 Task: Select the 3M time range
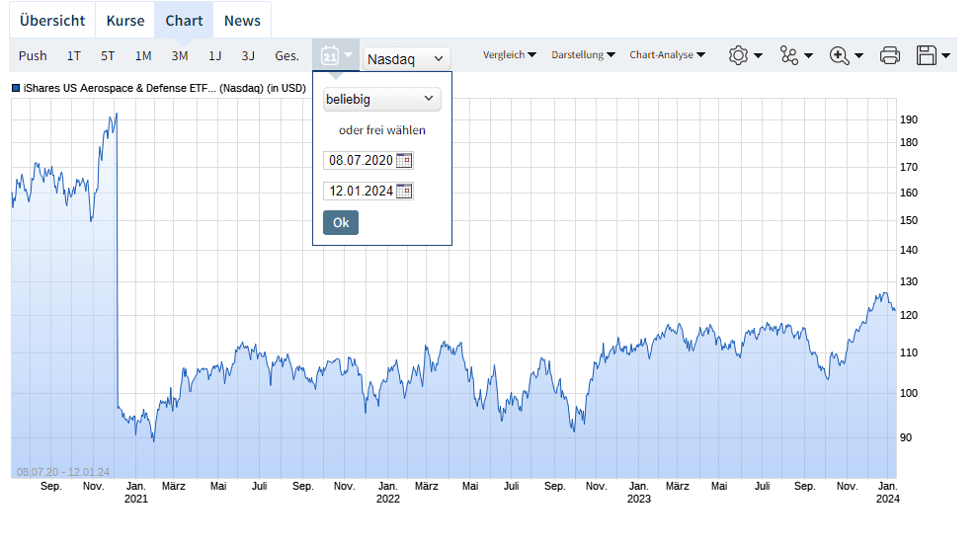pos(180,56)
